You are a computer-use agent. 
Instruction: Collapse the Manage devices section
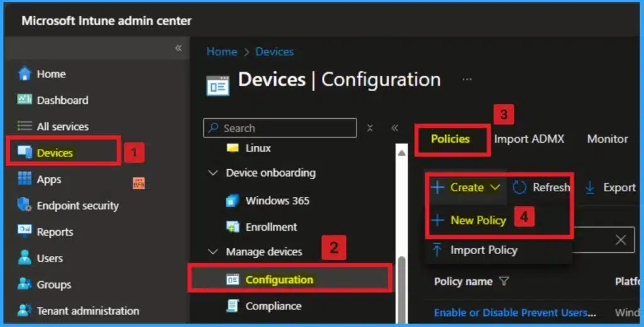click(x=213, y=252)
